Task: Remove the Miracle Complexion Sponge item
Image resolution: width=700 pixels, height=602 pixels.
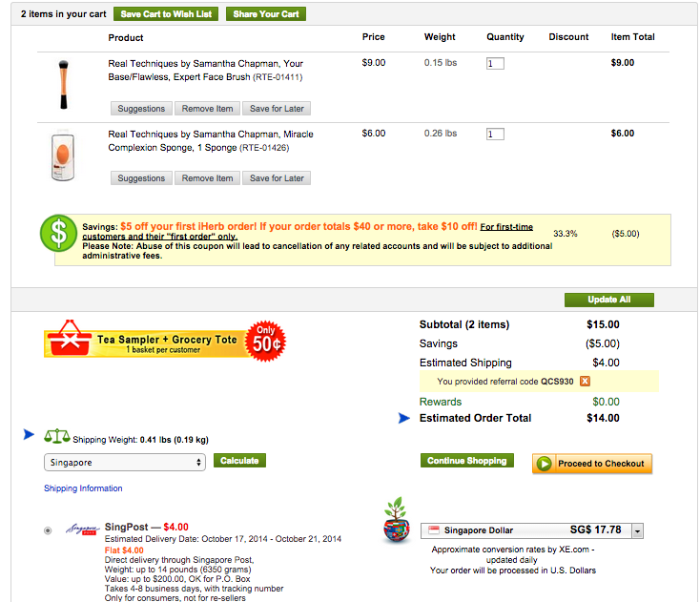Action: point(207,178)
